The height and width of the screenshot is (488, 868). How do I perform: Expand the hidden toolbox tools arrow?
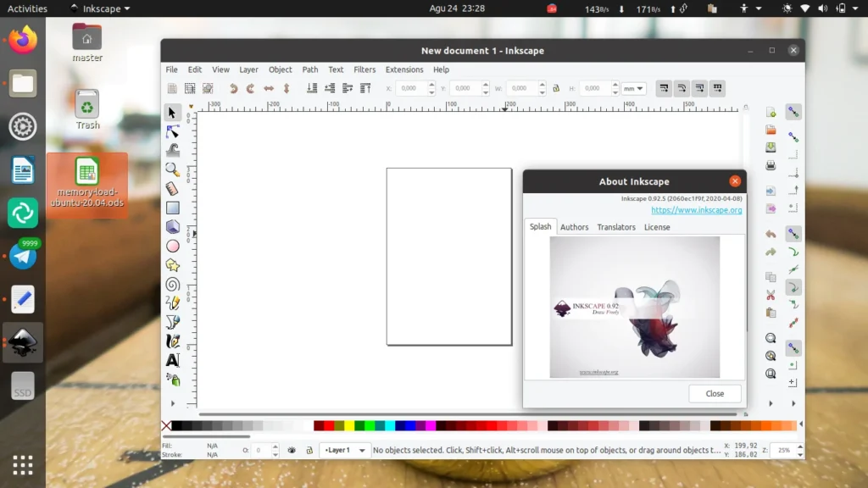pos(173,403)
